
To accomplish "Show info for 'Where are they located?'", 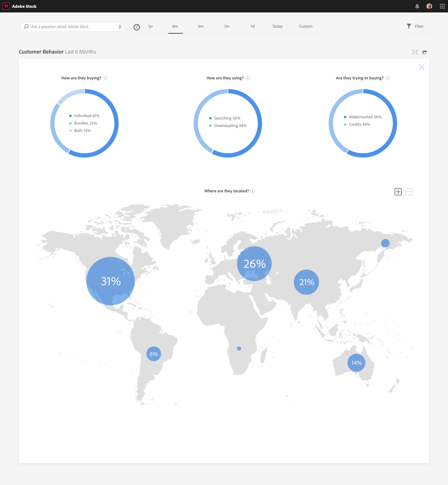I will tap(253, 191).
